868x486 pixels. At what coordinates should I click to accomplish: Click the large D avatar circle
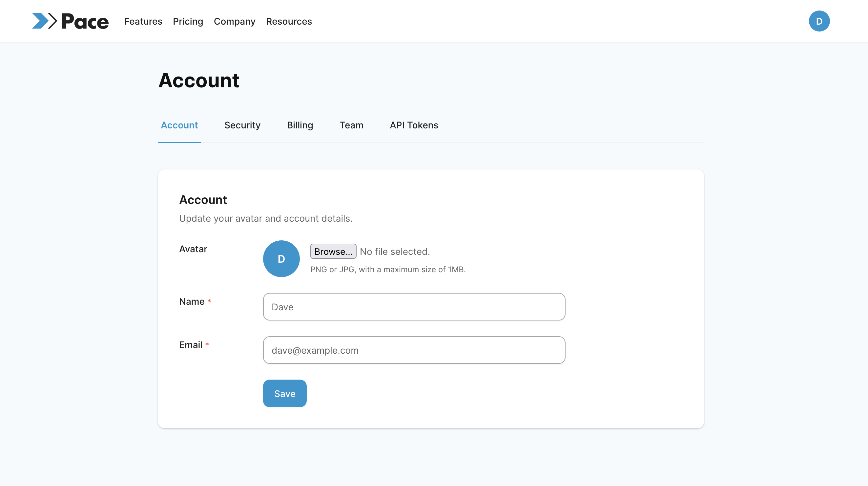281,259
